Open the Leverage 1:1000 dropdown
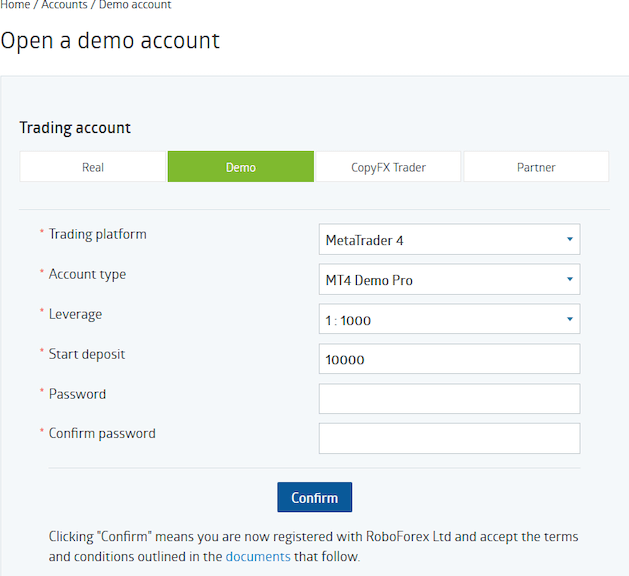The width and height of the screenshot is (629, 576). coord(449,319)
